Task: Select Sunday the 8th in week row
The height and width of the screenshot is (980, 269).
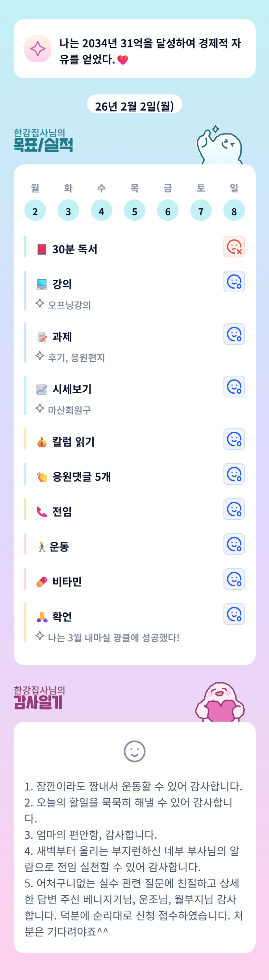Action: (x=234, y=210)
